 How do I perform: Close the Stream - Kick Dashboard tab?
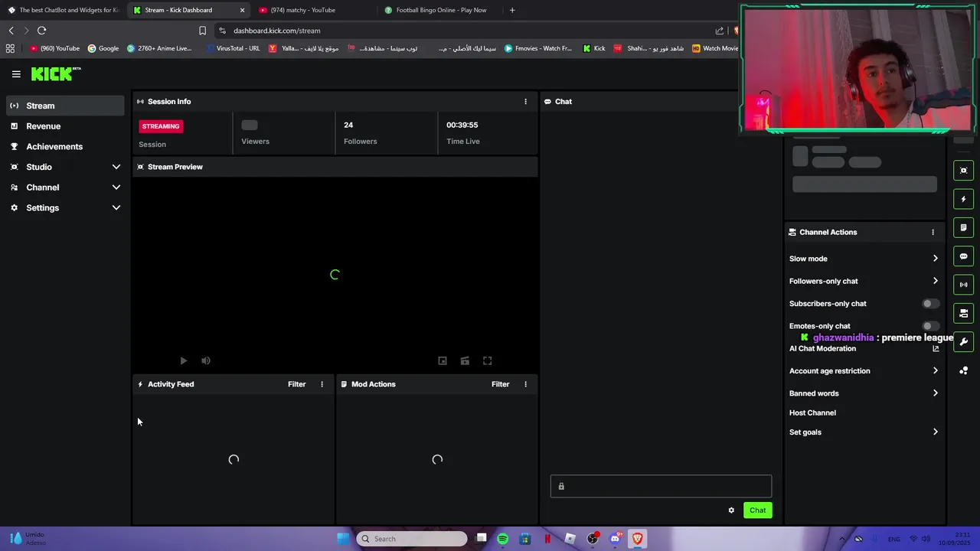click(242, 10)
